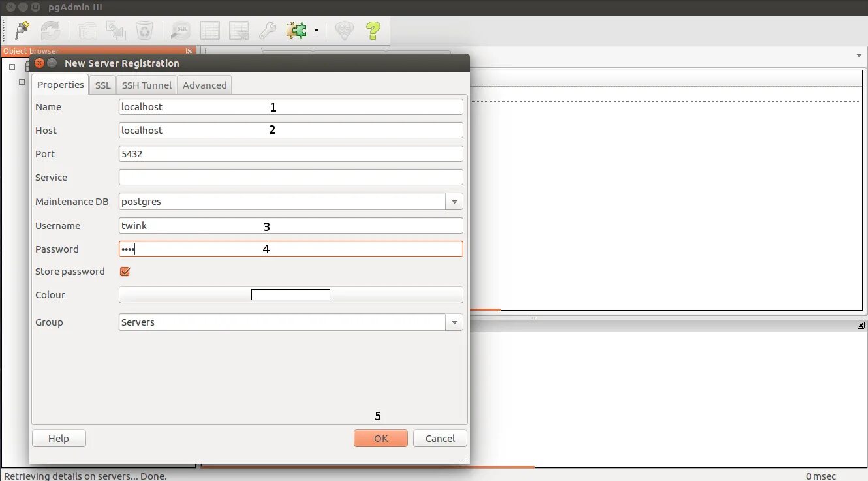Close the bottom SQL pane with its X

(861, 325)
